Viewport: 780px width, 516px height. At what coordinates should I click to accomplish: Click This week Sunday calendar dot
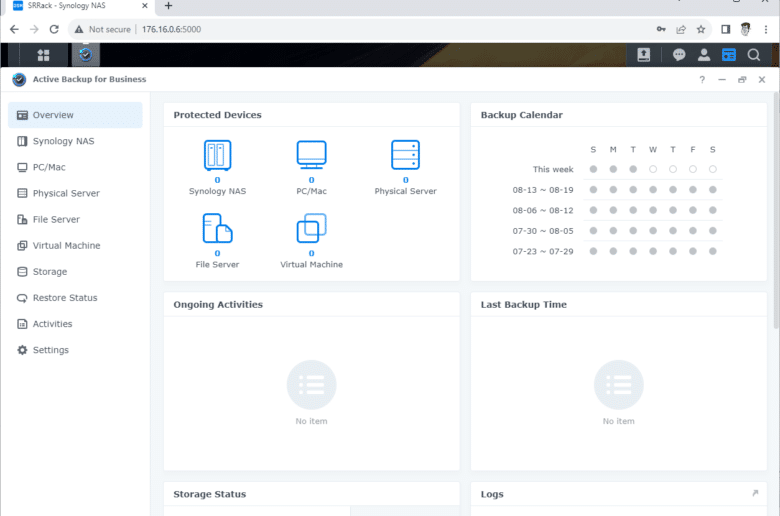[593, 169]
